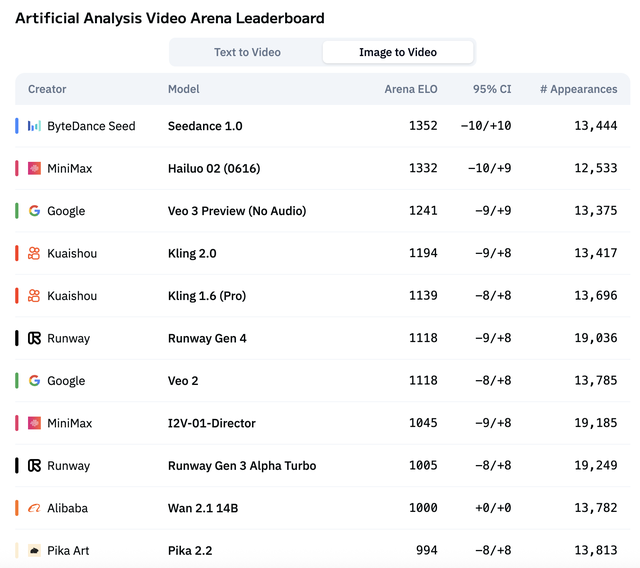Click the Google logo beside Veo 2
This screenshot has width=640, height=568.
[x=35, y=381]
